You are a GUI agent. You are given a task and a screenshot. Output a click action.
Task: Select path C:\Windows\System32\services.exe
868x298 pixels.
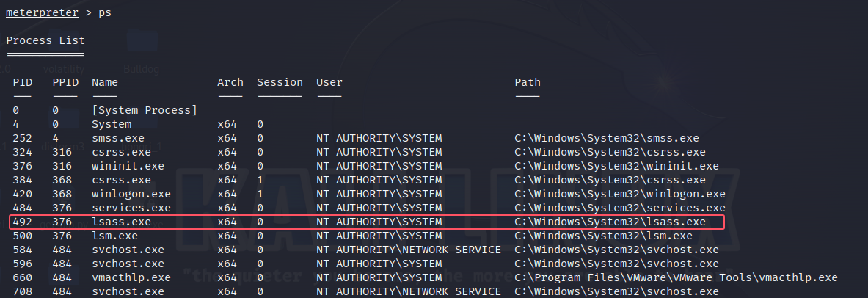(620, 208)
